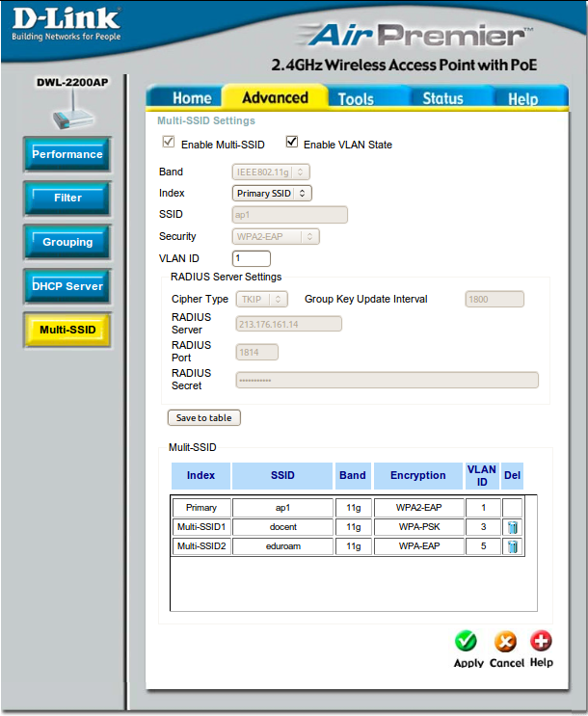Open the Band IEEE802.11g dropdown
Image resolution: width=588 pixels, height=716 pixels.
271,172
